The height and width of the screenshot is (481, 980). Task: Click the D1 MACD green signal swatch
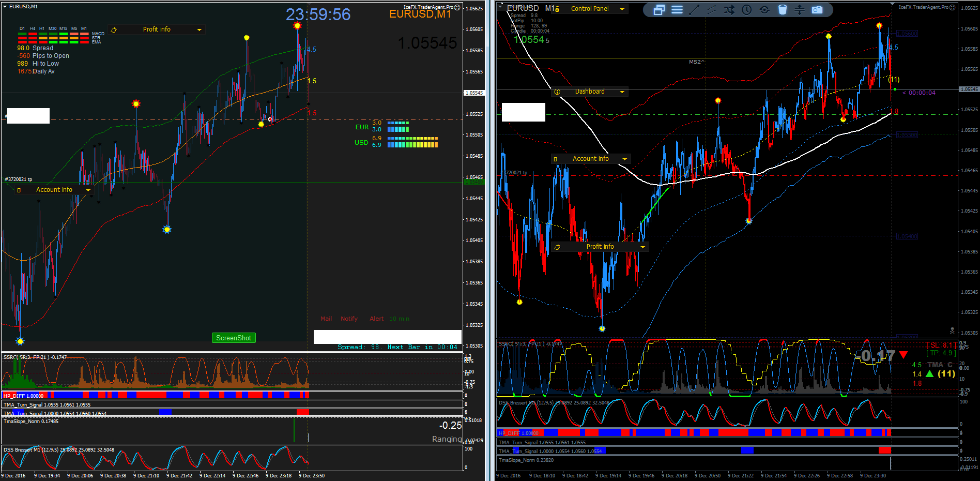pos(22,34)
